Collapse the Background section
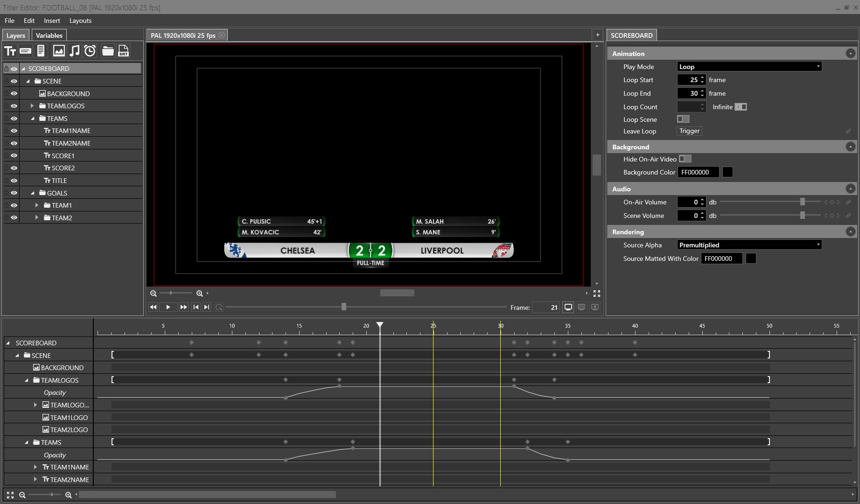This screenshot has width=860, height=504. coord(851,147)
